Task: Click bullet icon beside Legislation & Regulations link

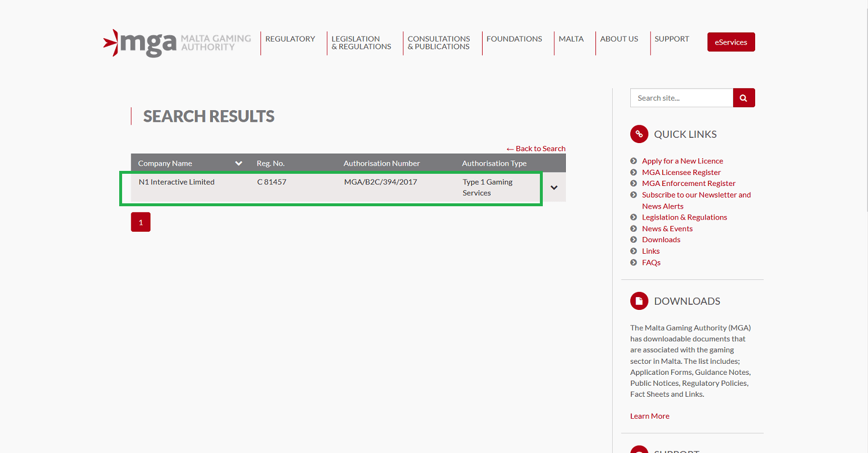Action: (634, 217)
